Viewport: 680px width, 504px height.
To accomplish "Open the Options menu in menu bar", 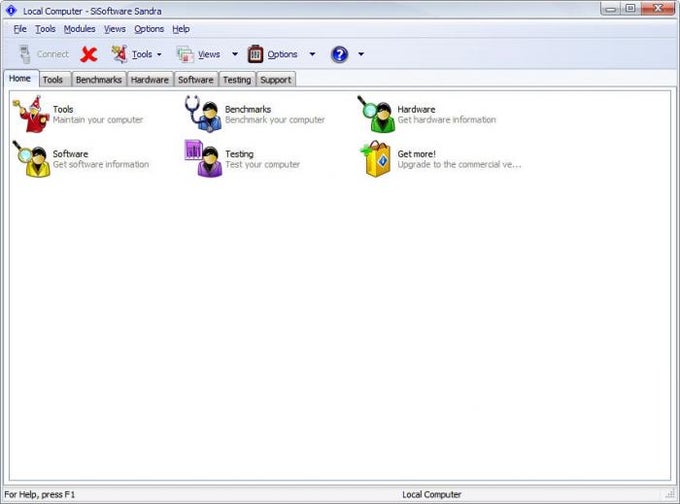I will [149, 29].
